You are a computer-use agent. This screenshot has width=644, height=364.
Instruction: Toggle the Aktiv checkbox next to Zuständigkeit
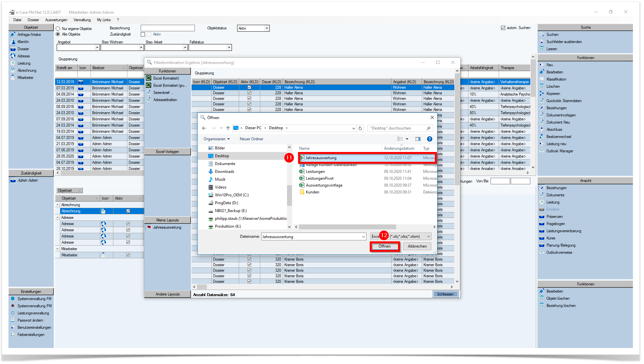pyautogui.click(x=149, y=34)
